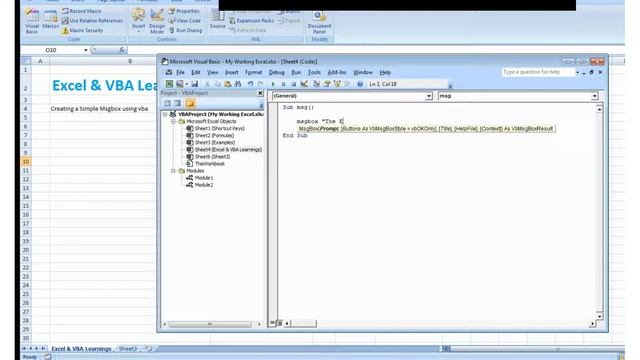The image size is (640, 360).
Task: Open the VBA Format menu
Action: [x=253, y=72]
